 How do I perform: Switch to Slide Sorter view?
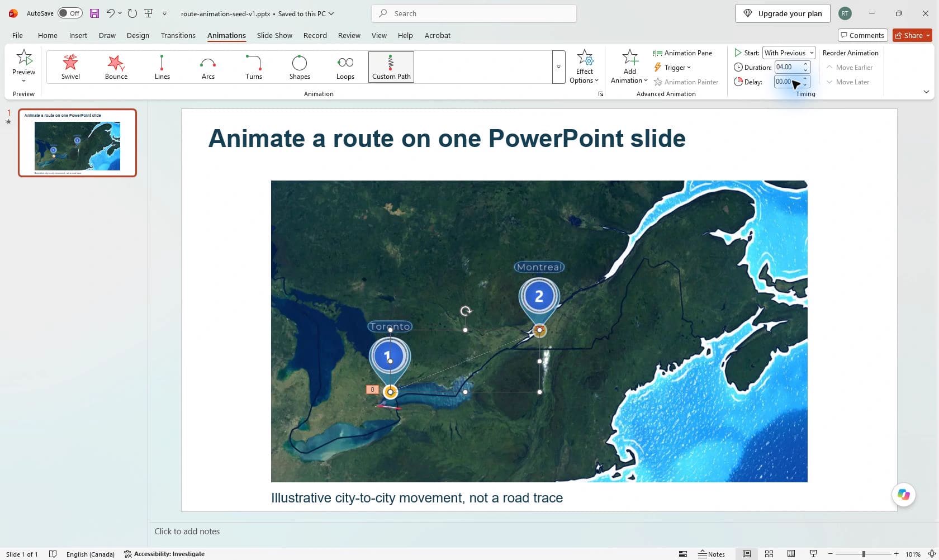coord(769,554)
